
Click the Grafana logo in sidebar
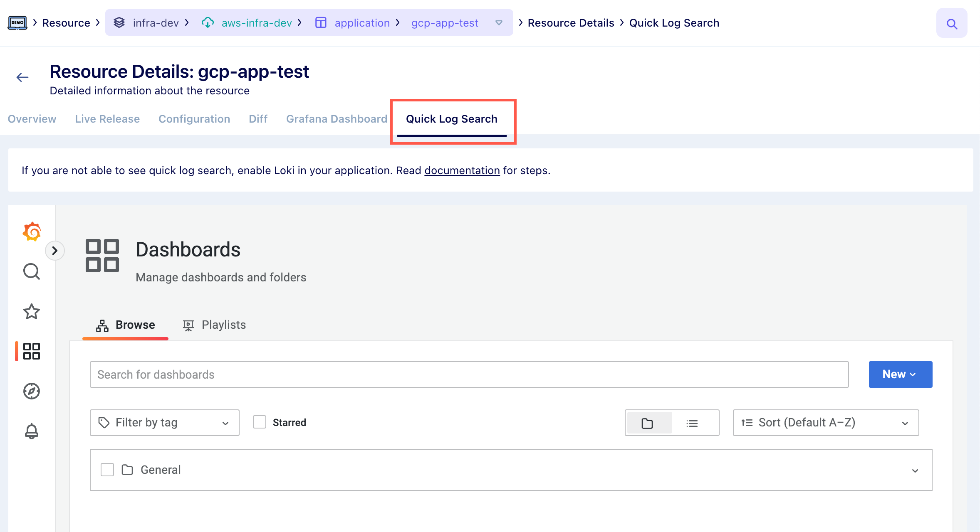coord(32,232)
